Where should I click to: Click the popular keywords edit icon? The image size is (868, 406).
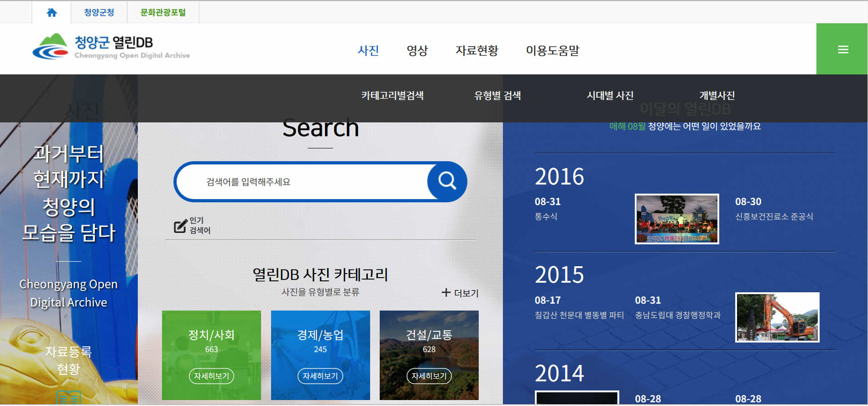180,226
